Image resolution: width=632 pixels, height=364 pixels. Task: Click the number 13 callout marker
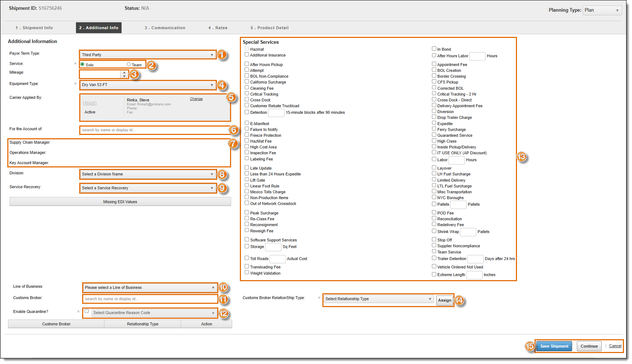tap(521, 157)
